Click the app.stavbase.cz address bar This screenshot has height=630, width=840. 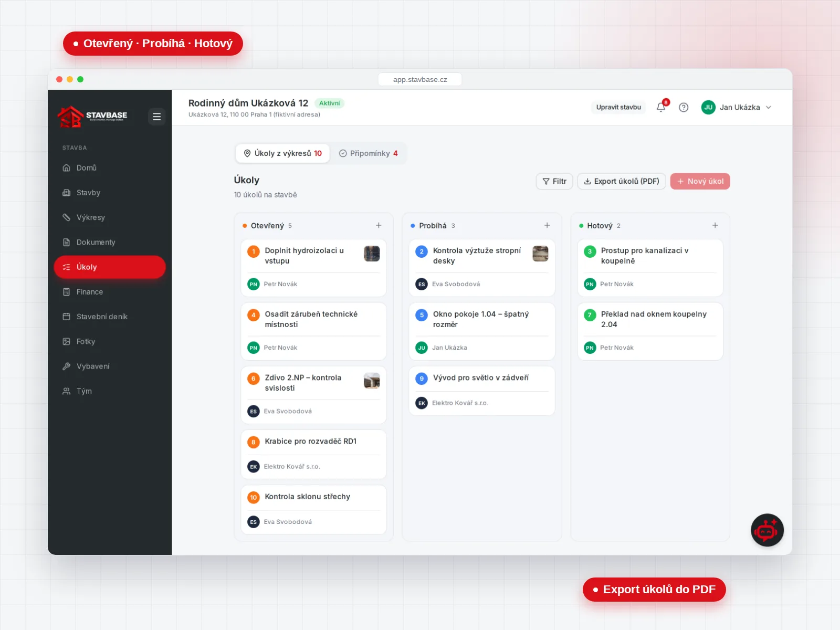pos(420,79)
